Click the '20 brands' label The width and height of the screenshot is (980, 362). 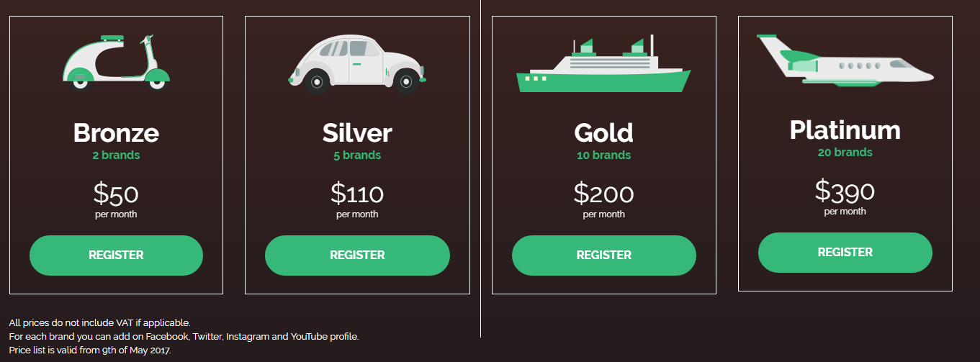pos(845,153)
